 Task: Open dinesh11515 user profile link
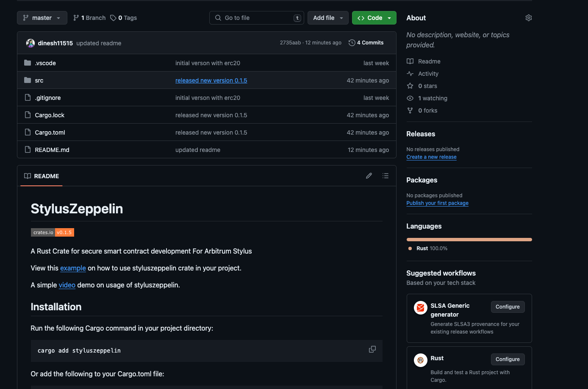point(55,43)
